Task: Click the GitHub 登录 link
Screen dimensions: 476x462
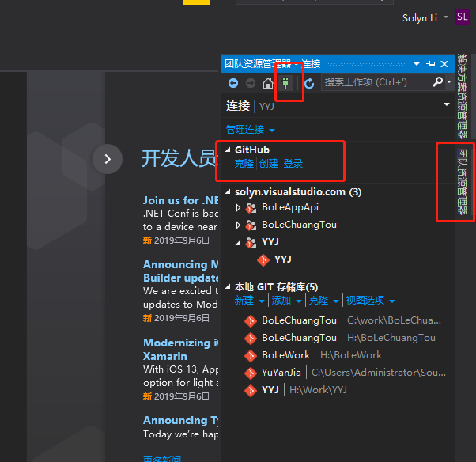Action: tap(293, 164)
